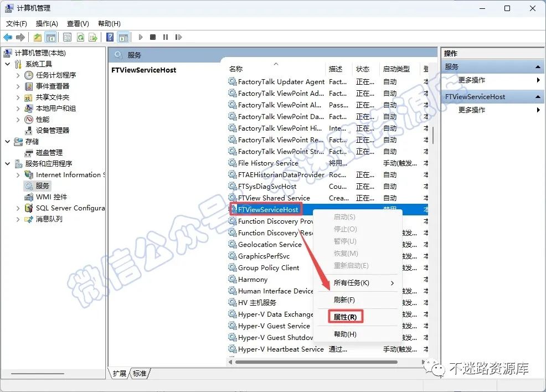The width and height of the screenshot is (546, 392).
Task: Toggle the show/hide console tree icon
Action: [51, 37]
